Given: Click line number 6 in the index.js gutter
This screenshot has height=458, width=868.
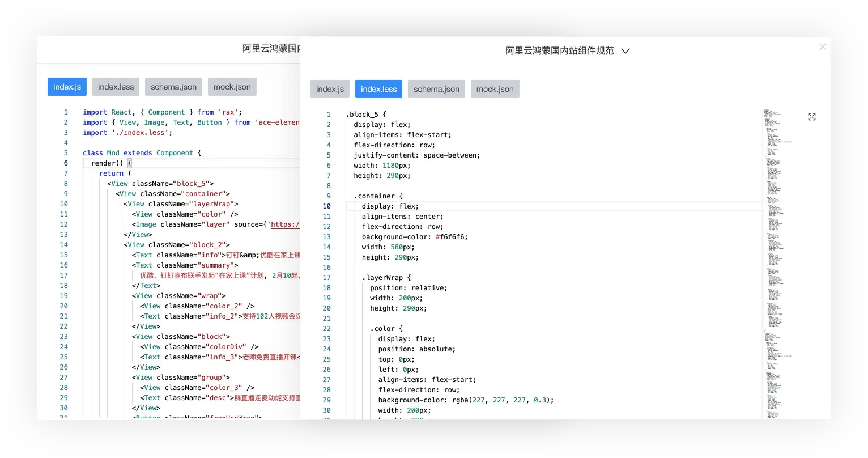Looking at the screenshot, I should tap(66, 163).
